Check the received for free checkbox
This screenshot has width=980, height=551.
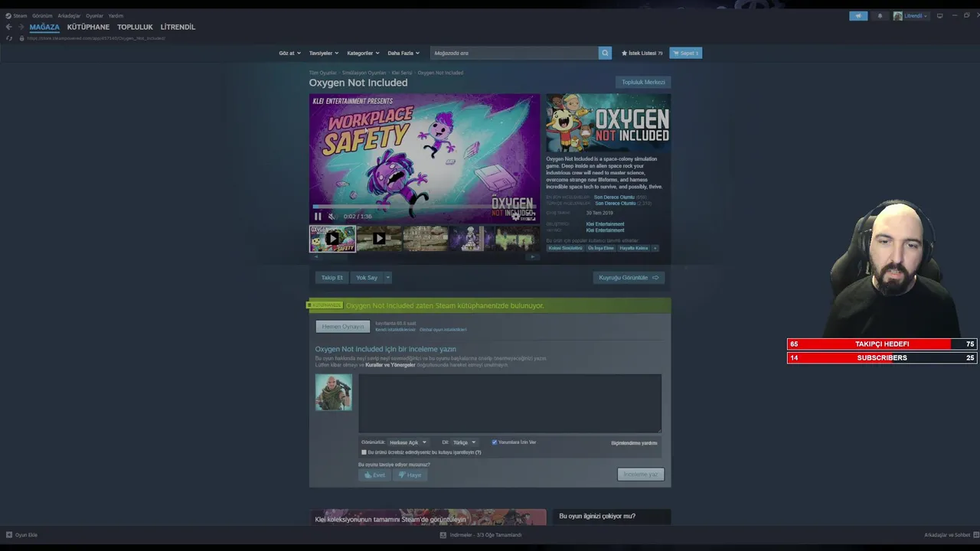364,452
